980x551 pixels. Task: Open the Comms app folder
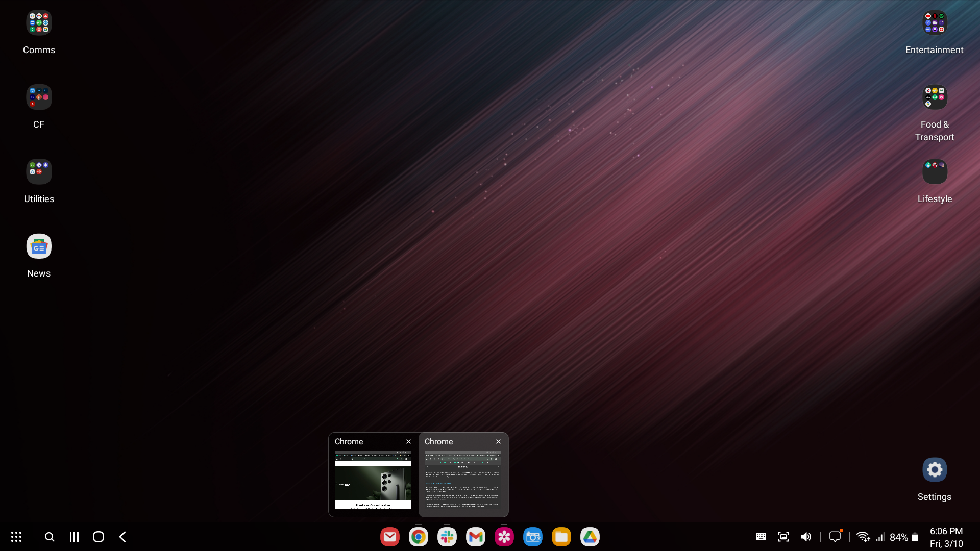pyautogui.click(x=39, y=23)
